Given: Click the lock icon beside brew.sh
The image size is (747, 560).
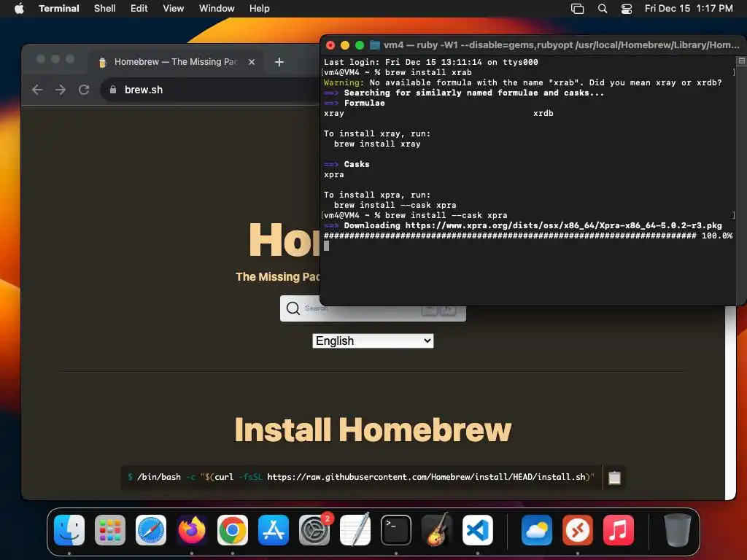Looking at the screenshot, I should (113, 90).
